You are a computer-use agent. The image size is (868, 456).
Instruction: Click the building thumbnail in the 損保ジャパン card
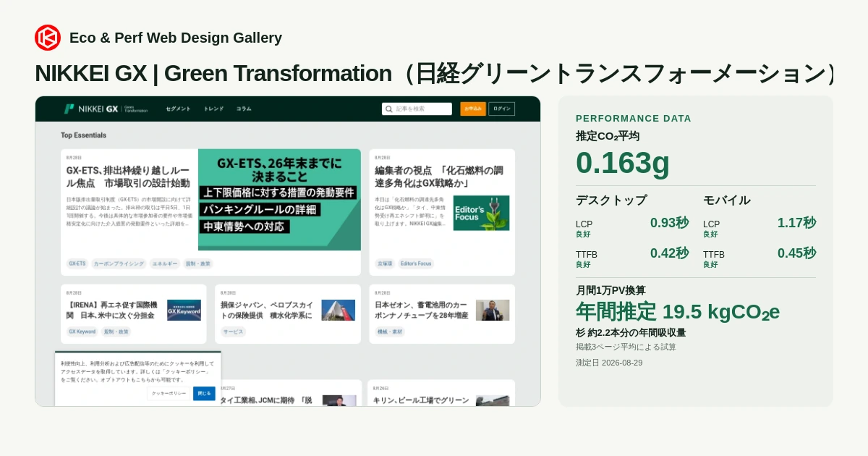coord(339,310)
